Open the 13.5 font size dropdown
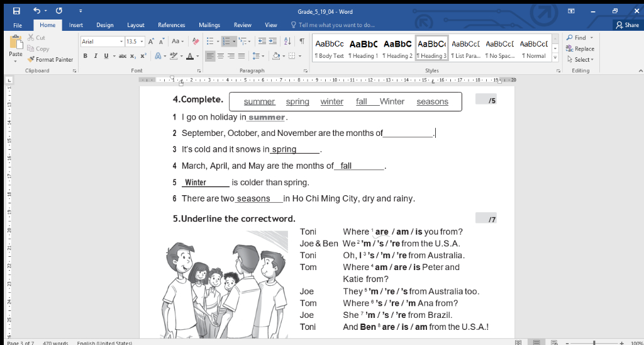 click(142, 42)
